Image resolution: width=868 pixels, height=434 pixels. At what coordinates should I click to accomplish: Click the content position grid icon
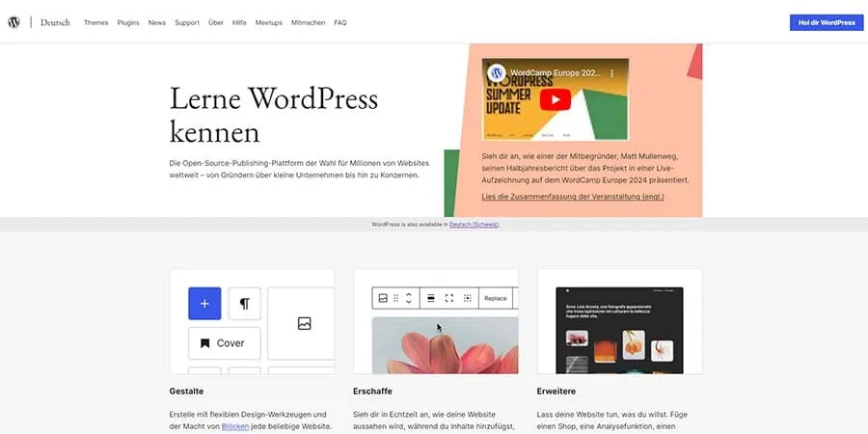[x=467, y=298]
